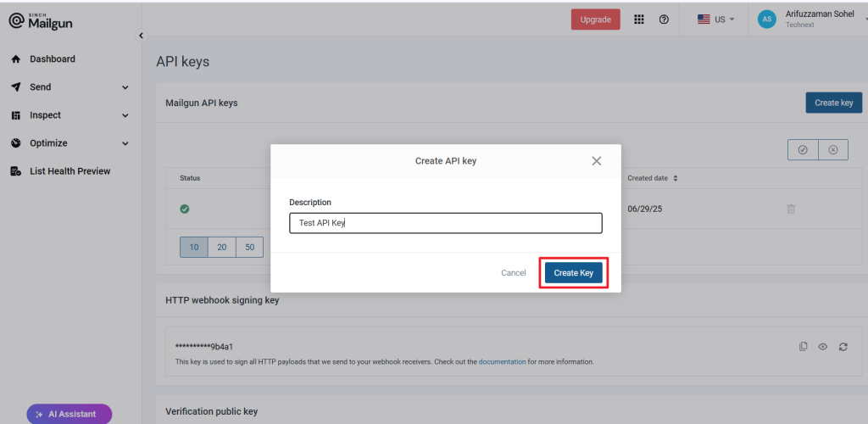
Task: Confirm with Create Key in dialog
Action: (574, 273)
